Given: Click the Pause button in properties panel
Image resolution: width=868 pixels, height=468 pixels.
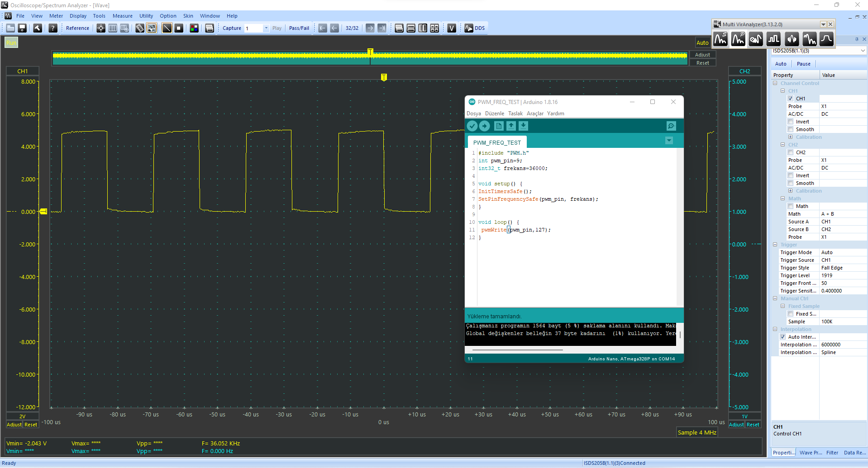Looking at the screenshot, I should (x=803, y=64).
